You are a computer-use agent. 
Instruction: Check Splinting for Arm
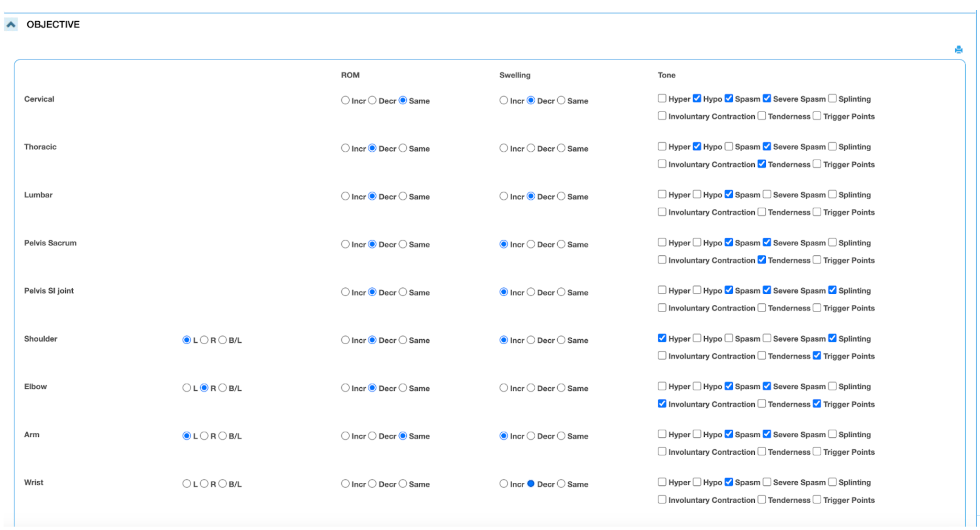[x=833, y=434]
